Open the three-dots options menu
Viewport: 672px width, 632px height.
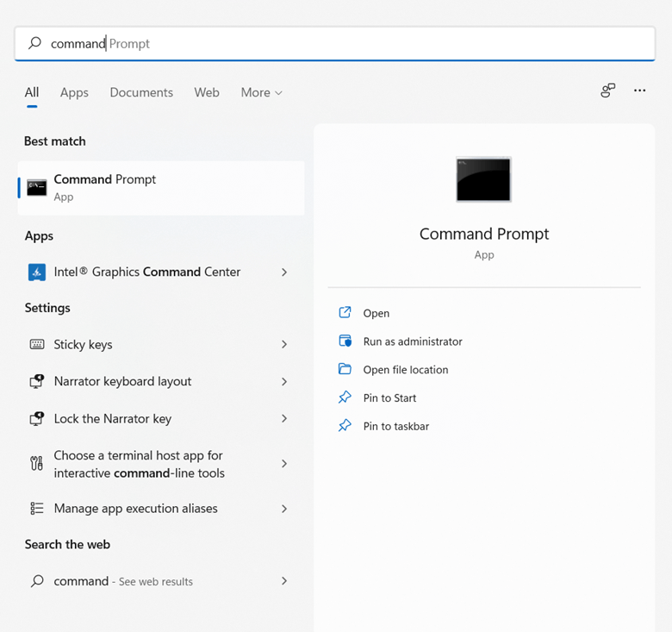coord(639,91)
